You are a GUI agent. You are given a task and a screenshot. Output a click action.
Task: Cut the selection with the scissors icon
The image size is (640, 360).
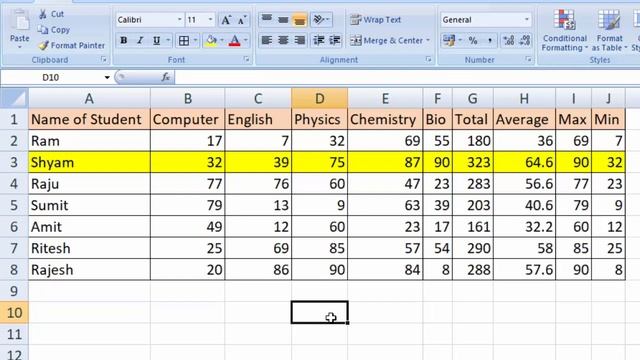point(43,14)
